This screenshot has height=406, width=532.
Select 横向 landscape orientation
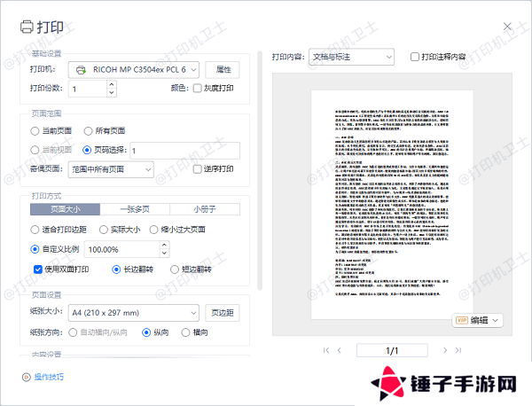point(185,332)
